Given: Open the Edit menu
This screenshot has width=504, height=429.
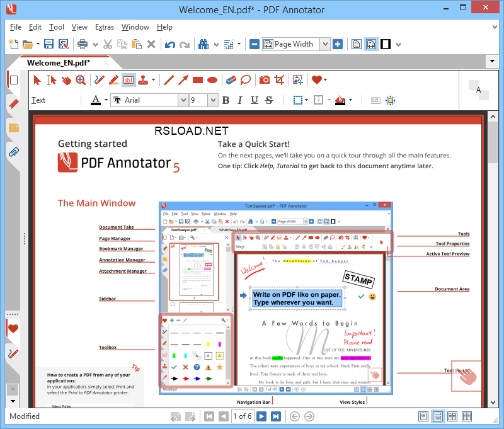Looking at the screenshot, I should pyautogui.click(x=35, y=27).
